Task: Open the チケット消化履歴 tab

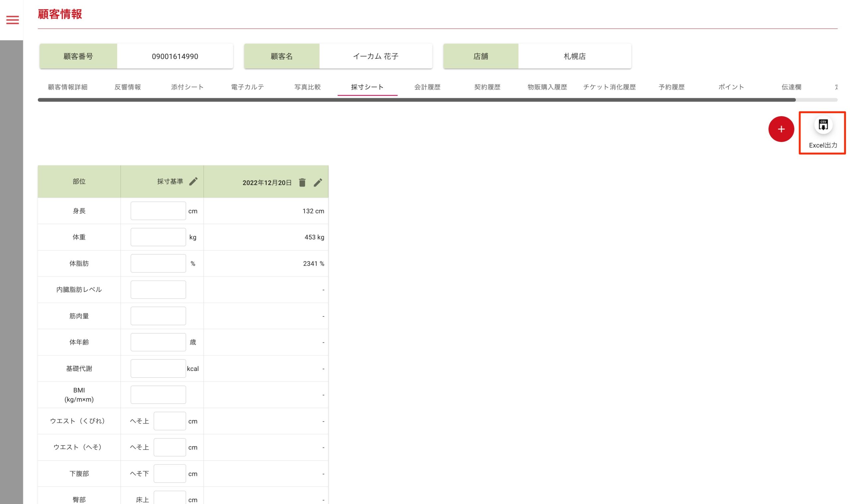Action: click(x=609, y=87)
